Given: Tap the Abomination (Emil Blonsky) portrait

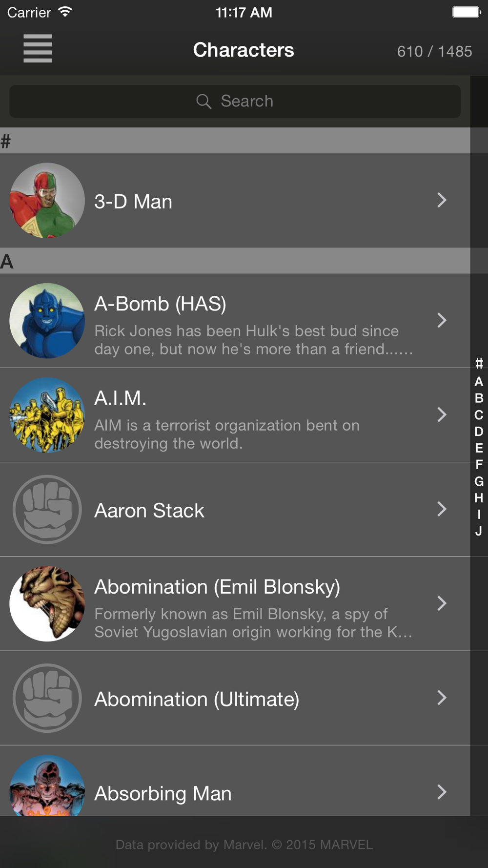Looking at the screenshot, I should [47, 603].
